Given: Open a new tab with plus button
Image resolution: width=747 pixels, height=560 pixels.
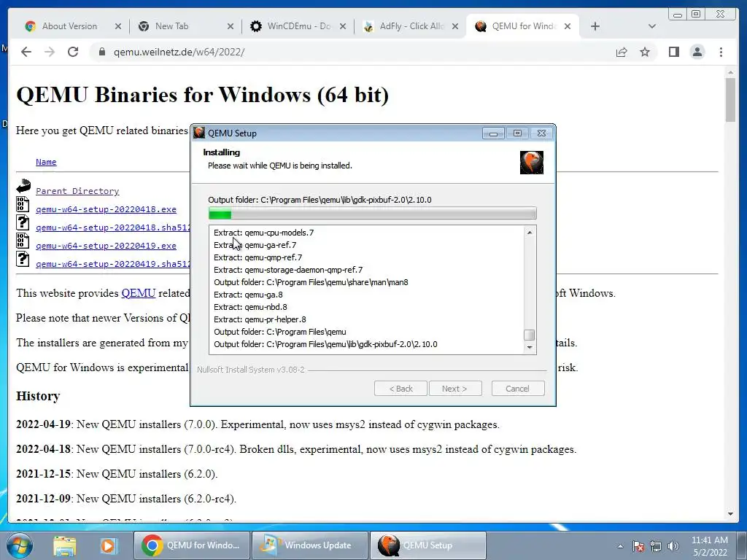Looking at the screenshot, I should point(595,26).
